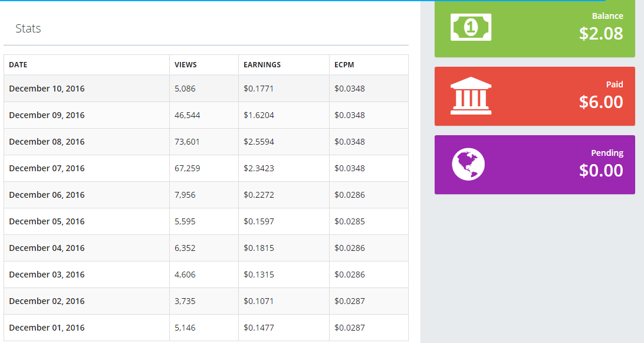644x343 pixels.
Task: Click the ECPM column header
Action: point(344,64)
